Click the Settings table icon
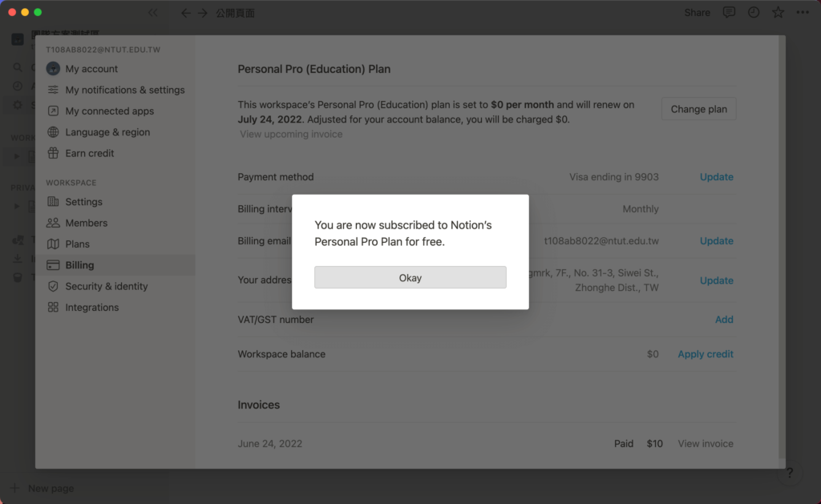Viewport: 821px width, 504px height. click(x=53, y=201)
